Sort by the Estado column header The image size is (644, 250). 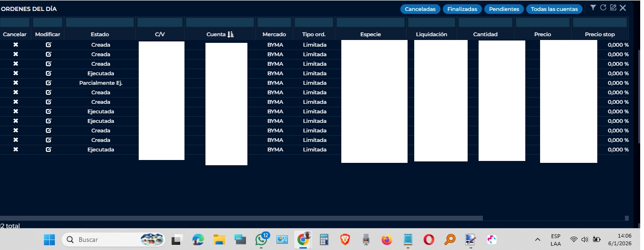click(x=100, y=34)
